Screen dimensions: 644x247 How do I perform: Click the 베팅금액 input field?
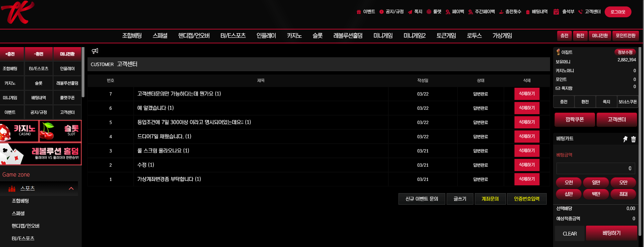[x=596, y=168]
